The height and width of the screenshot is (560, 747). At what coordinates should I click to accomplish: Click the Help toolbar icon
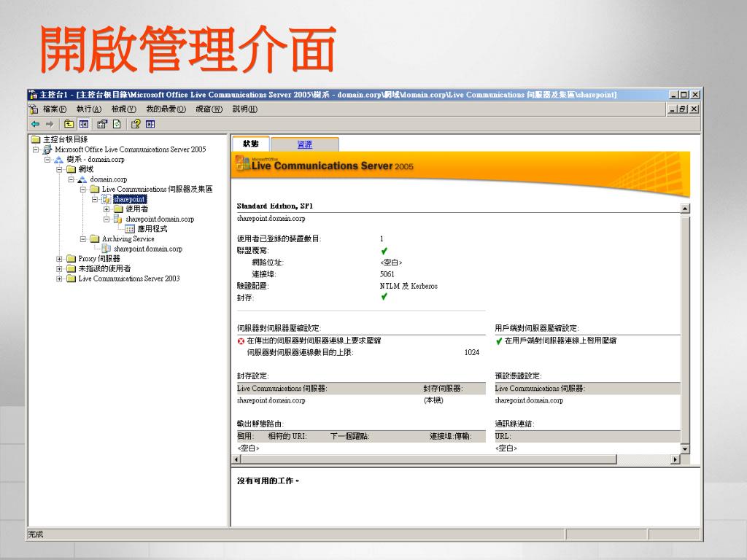pos(136,124)
